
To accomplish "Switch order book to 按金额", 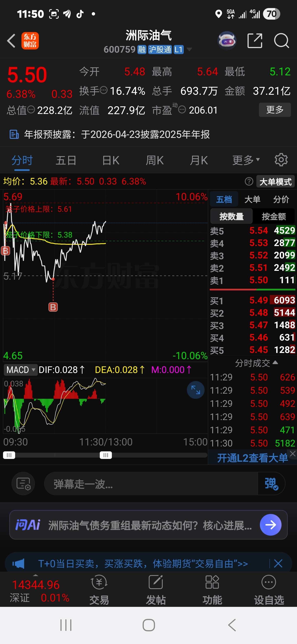I will 274,216.
